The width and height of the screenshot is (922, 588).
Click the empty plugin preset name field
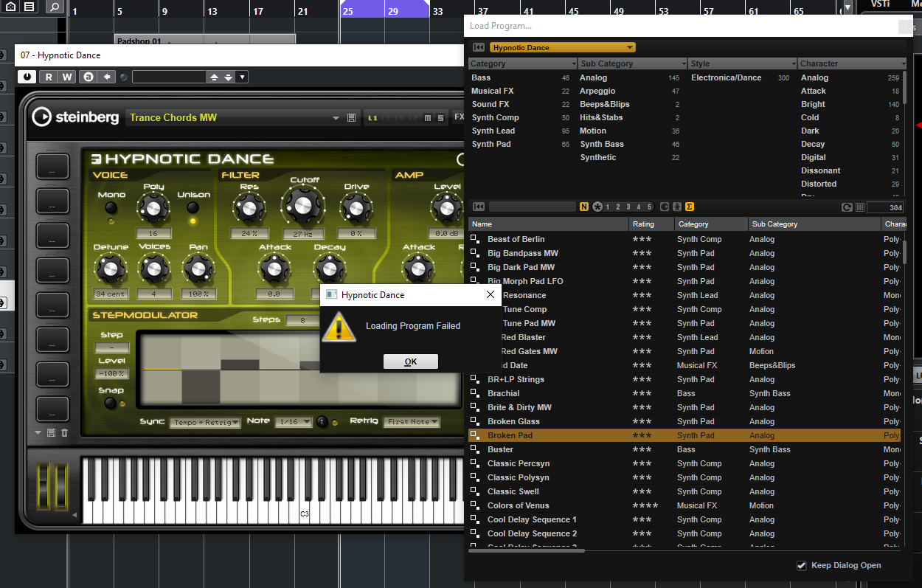tap(169, 77)
